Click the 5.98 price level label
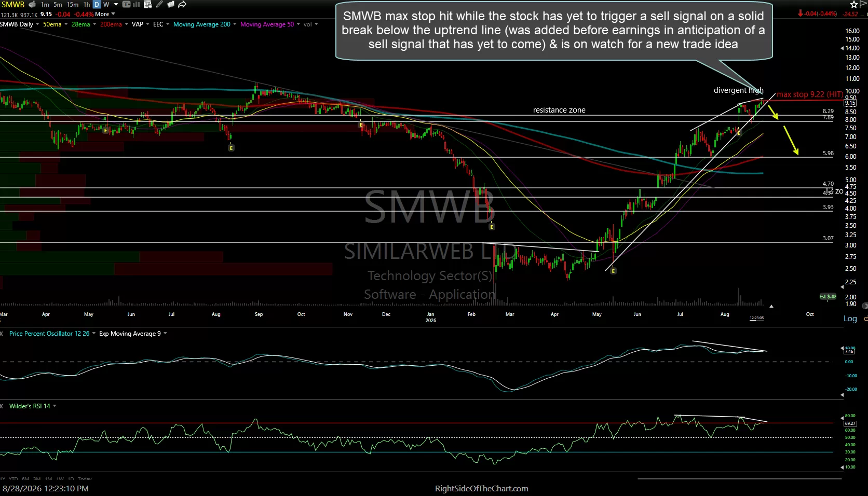 [x=828, y=153]
